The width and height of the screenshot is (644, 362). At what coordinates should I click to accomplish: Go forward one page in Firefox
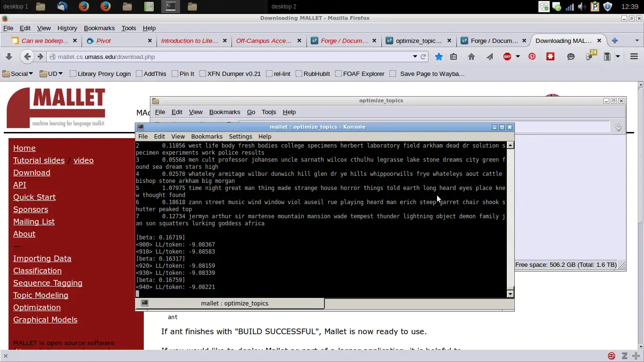(41, 57)
